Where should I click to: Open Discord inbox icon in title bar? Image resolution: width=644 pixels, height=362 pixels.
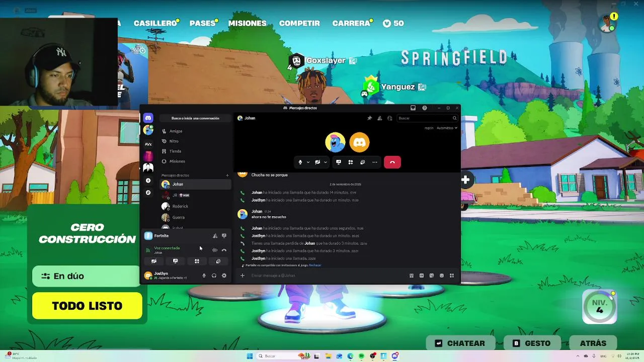(x=413, y=108)
